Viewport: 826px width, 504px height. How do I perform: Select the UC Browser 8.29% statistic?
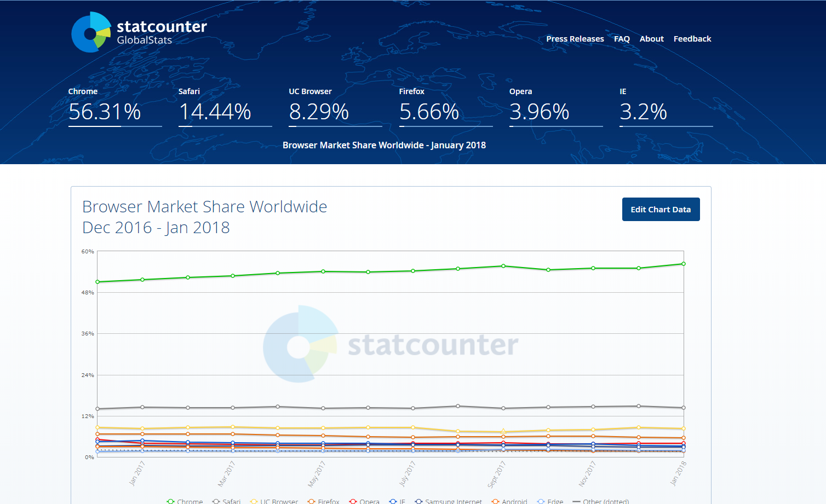pyautogui.click(x=335, y=106)
